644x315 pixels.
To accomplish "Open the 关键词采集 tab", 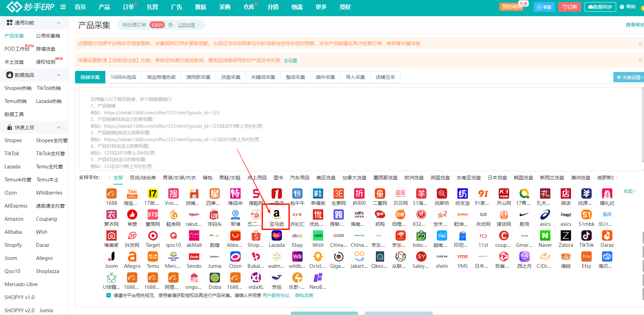I will (263, 77).
